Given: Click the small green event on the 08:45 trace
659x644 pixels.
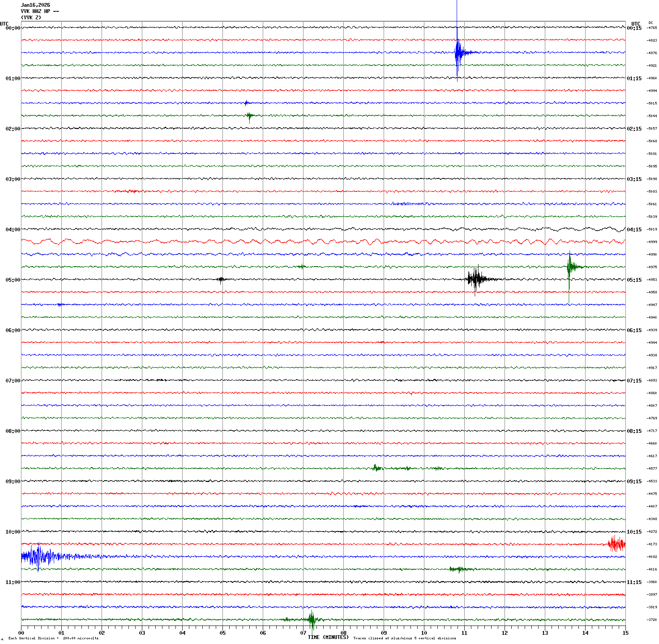Looking at the screenshot, I should tap(377, 468).
